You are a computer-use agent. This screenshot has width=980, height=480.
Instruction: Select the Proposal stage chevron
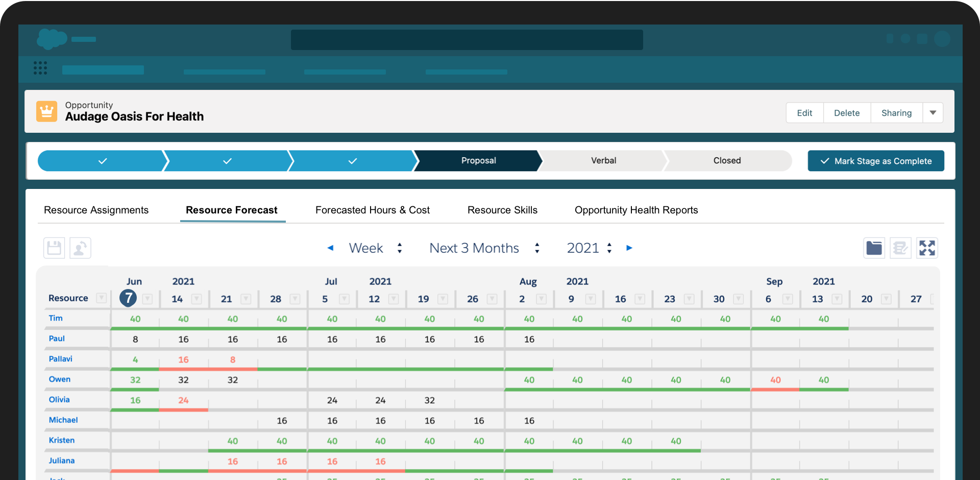click(x=478, y=160)
